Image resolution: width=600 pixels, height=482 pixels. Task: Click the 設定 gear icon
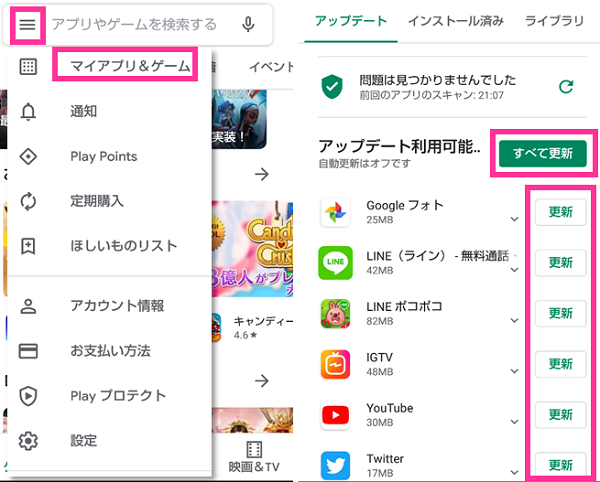(28, 441)
